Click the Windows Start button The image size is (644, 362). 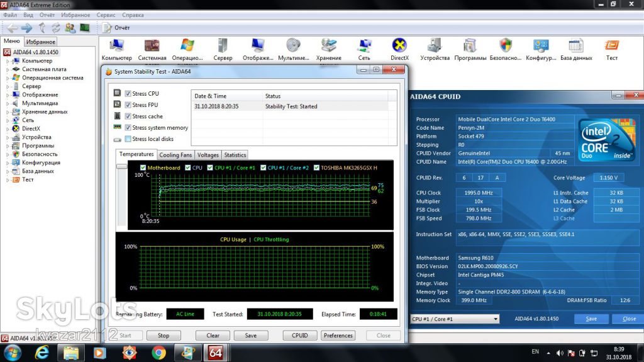coord(12,353)
